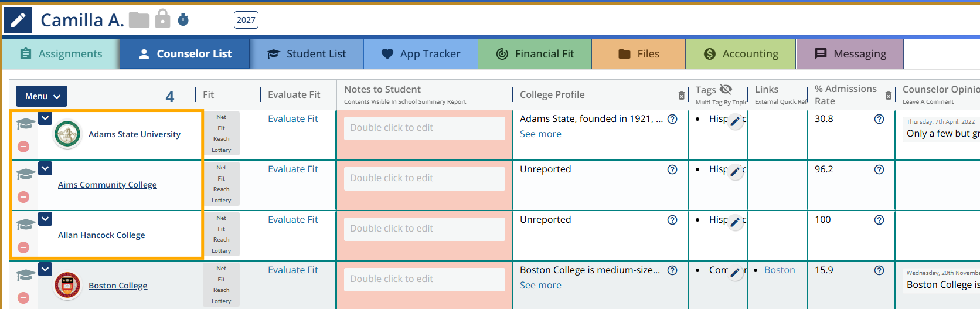Screen dimensions: 980x309
Task: Remove Adams State University with red minus icon
Action: coord(23,147)
